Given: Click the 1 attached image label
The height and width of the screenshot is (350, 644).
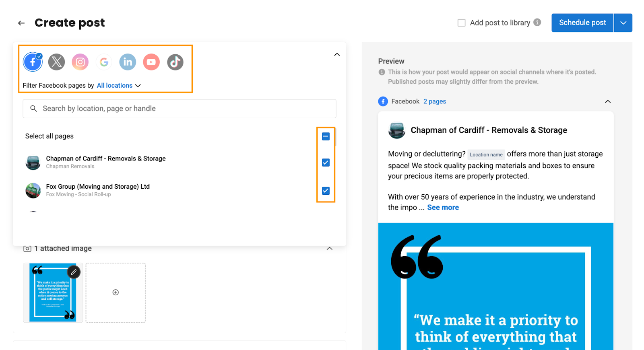Looking at the screenshot, I should (x=63, y=249).
